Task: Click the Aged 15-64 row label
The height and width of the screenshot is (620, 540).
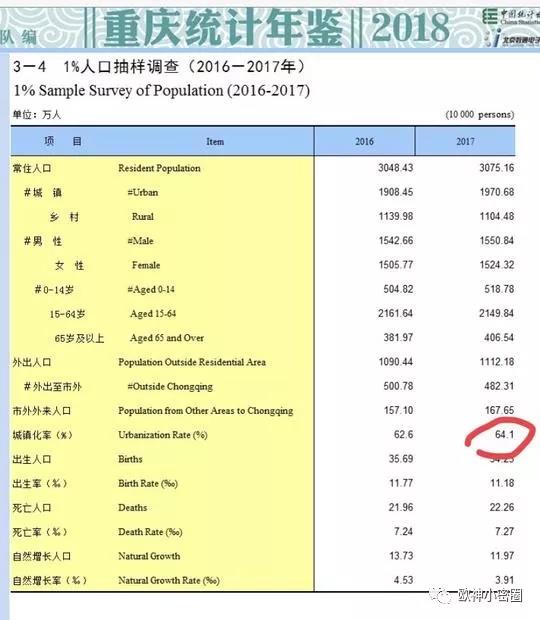Action: tap(153, 314)
